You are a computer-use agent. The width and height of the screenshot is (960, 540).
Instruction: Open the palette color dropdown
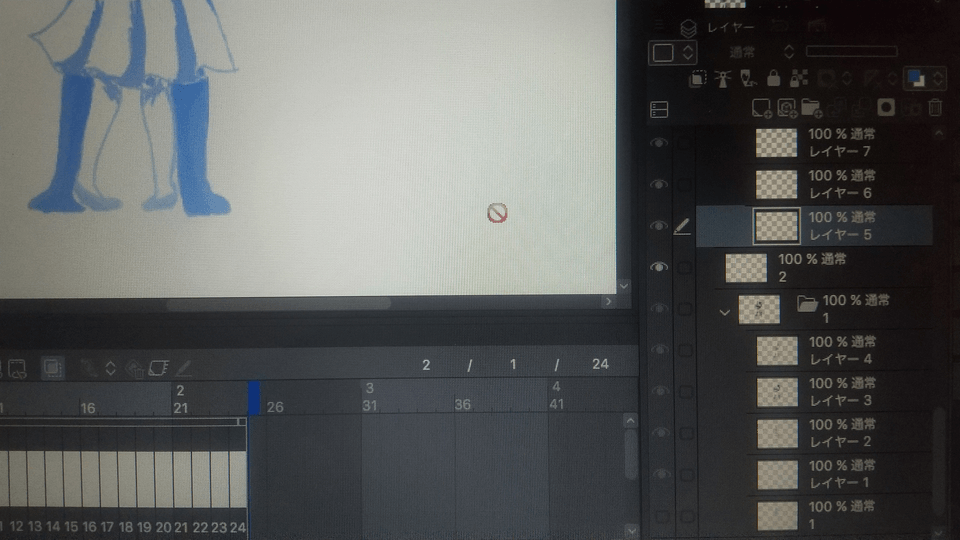[672, 53]
